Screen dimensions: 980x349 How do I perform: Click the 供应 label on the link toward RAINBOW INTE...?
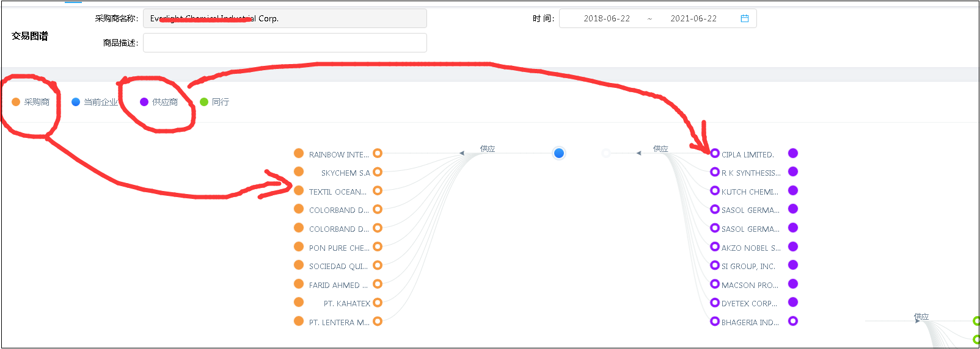click(488, 148)
